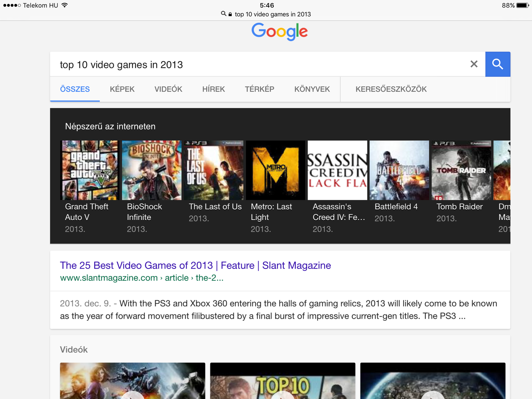Tap the Wi-Fi status icon

tap(65, 5)
